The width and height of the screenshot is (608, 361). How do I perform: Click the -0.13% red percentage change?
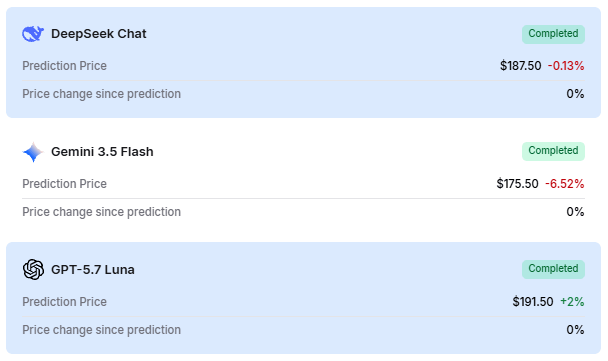pyautogui.click(x=566, y=66)
